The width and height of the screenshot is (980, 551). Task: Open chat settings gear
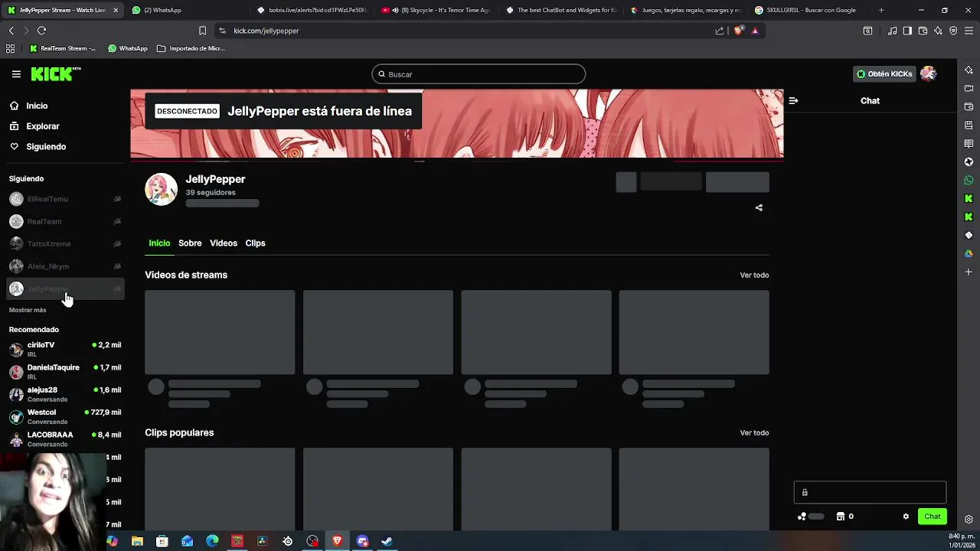pyautogui.click(x=906, y=517)
